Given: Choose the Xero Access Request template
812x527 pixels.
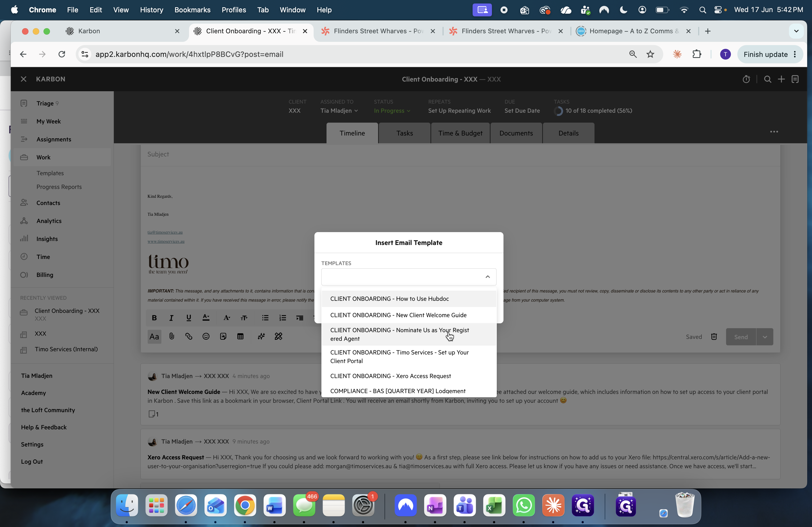Looking at the screenshot, I should pyautogui.click(x=409, y=376).
